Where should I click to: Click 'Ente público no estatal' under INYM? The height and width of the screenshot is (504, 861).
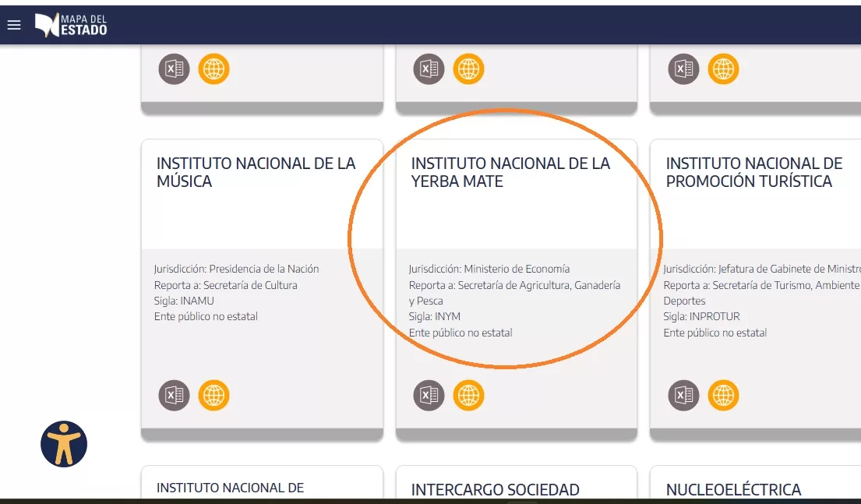(x=460, y=333)
